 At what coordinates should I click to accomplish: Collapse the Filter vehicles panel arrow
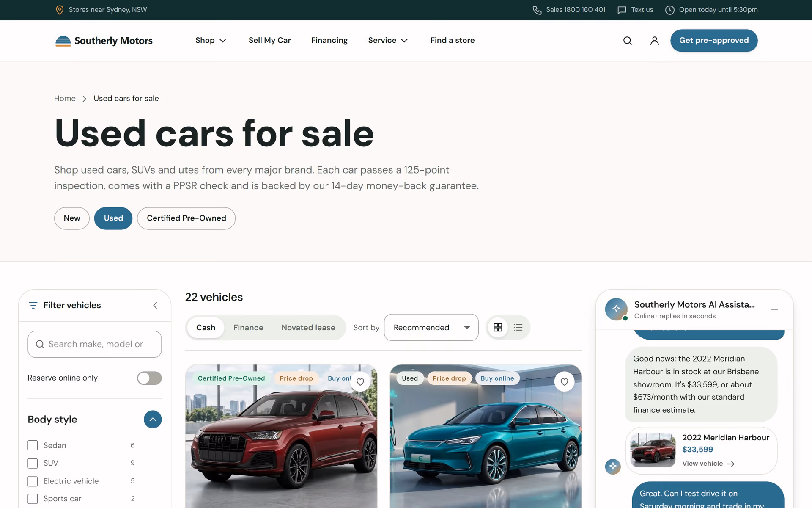click(155, 305)
